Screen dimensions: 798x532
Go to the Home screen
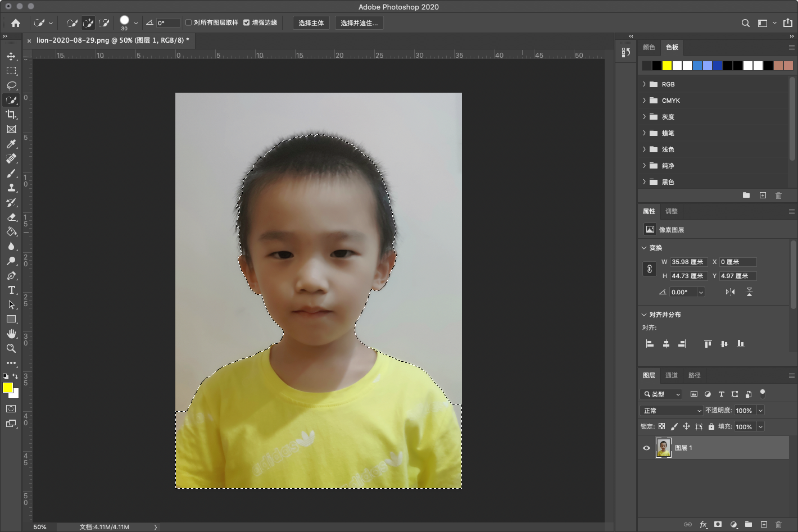16,23
